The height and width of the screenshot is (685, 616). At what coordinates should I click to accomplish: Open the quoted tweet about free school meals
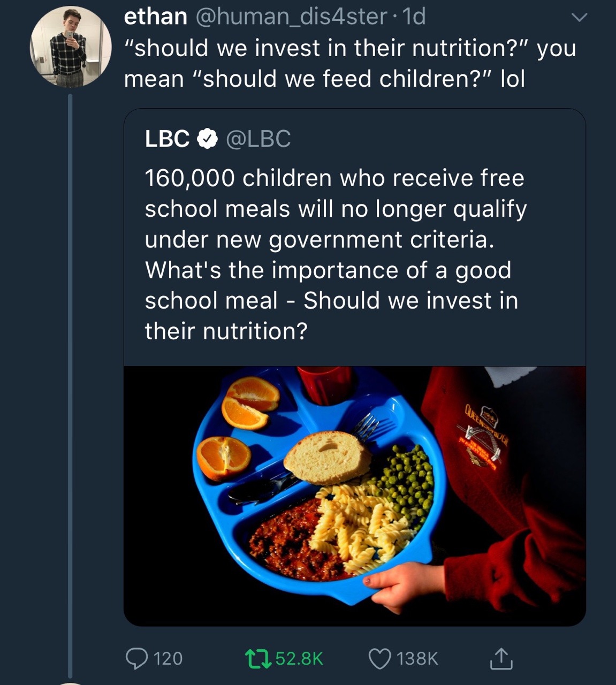pos(334,254)
